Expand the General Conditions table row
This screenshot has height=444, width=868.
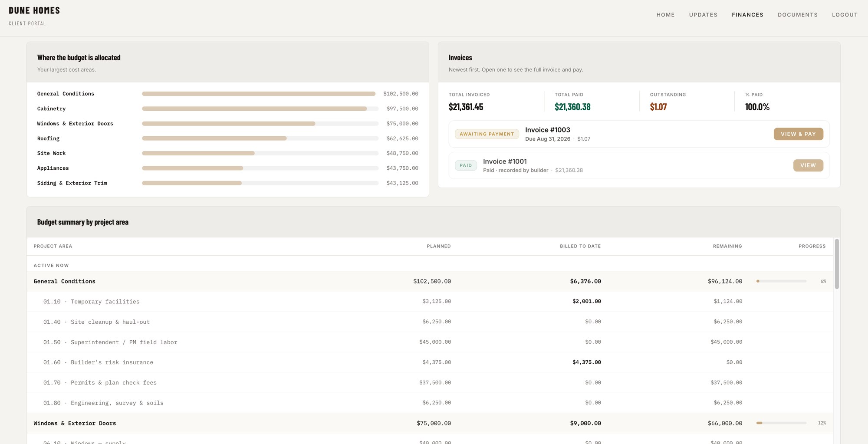click(x=430, y=281)
